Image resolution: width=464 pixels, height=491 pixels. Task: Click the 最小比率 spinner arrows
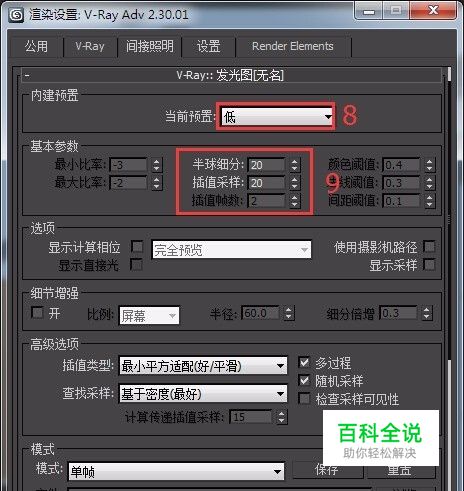coord(157,165)
